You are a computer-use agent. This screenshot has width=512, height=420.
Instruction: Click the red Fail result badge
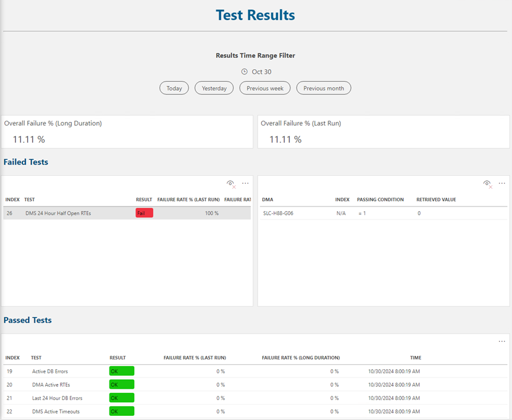(x=144, y=213)
